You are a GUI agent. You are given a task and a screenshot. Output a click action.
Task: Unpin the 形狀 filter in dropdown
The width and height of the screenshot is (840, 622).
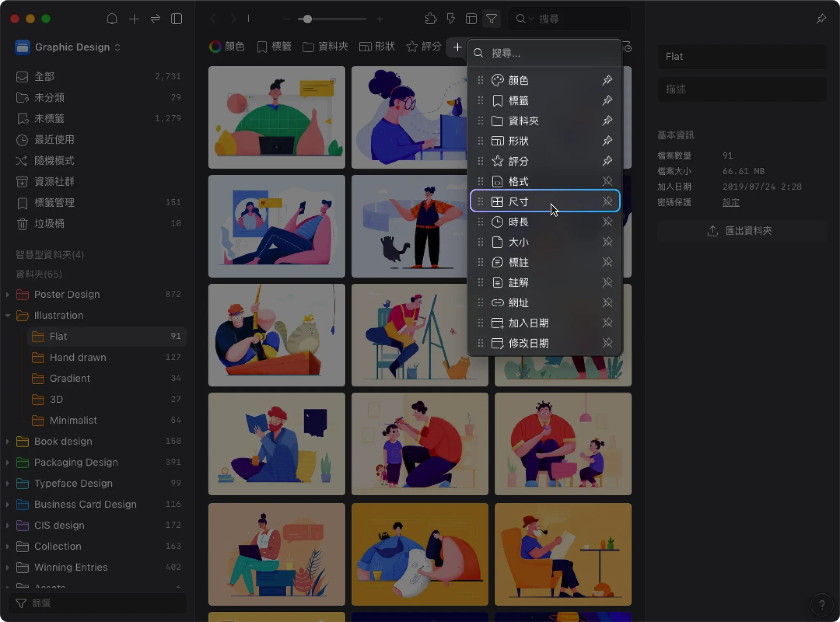tap(607, 141)
